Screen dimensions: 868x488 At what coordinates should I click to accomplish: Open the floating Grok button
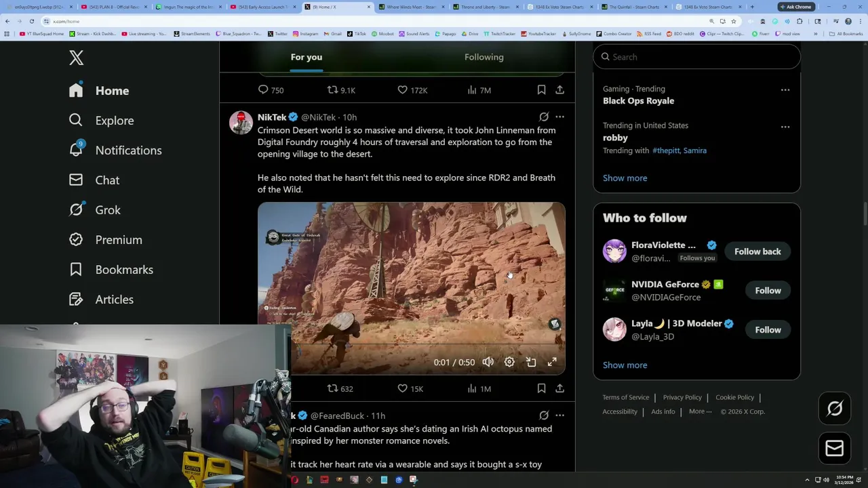pyautogui.click(x=835, y=409)
